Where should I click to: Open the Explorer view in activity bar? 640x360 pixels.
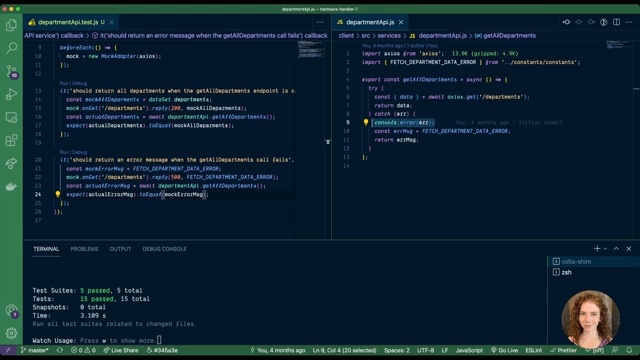(11, 25)
